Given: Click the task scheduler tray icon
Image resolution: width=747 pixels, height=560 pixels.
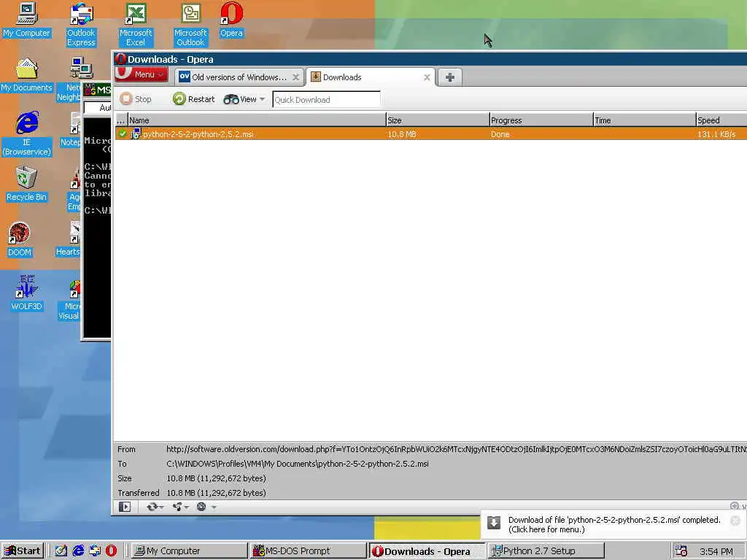Looking at the screenshot, I should point(681,551).
